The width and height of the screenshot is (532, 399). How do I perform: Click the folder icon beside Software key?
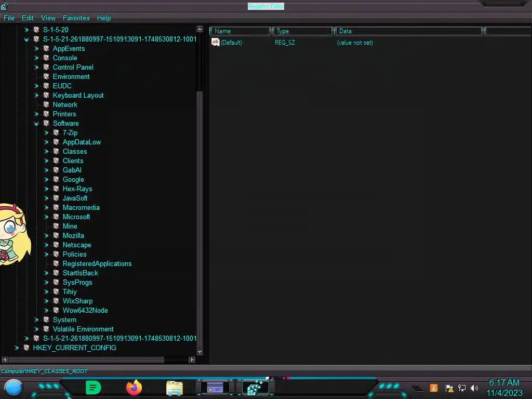click(46, 123)
